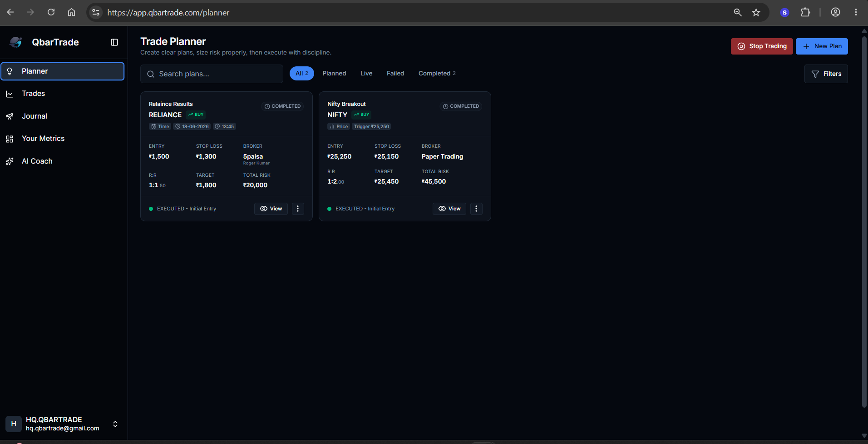The height and width of the screenshot is (444, 868).
Task: Click the address bar URL
Action: [168, 13]
